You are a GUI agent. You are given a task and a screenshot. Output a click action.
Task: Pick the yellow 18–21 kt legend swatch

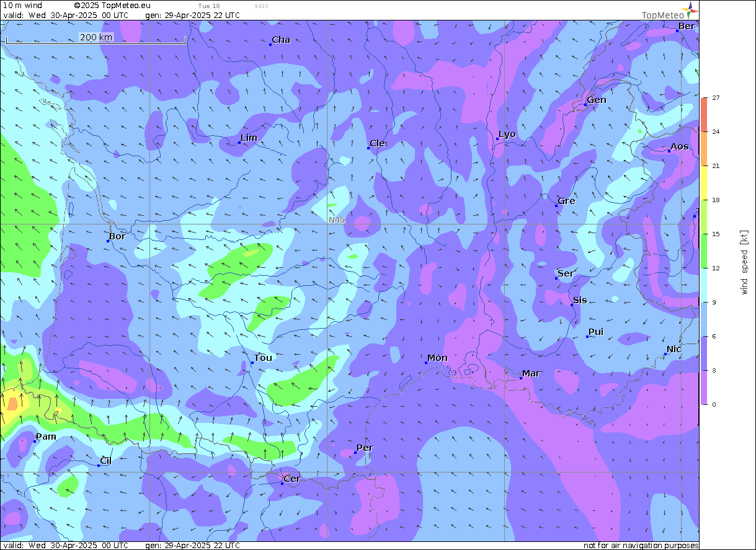[704, 182]
